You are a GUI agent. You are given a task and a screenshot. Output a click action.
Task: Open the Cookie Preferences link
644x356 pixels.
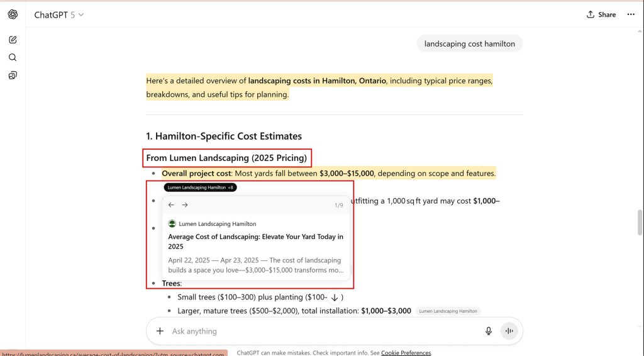click(x=406, y=353)
